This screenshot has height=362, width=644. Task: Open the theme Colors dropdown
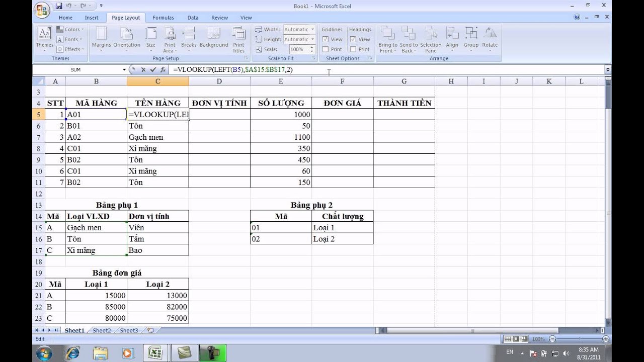[70, 29]
